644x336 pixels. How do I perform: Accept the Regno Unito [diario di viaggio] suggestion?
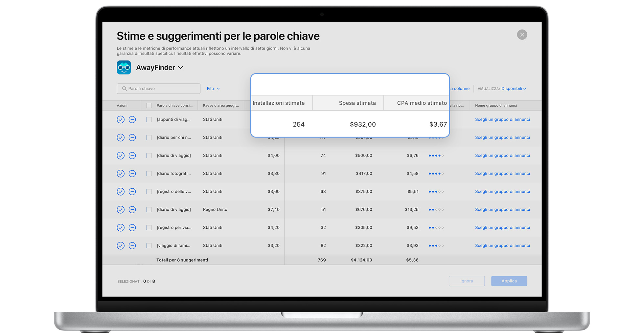tap(121, 210)
